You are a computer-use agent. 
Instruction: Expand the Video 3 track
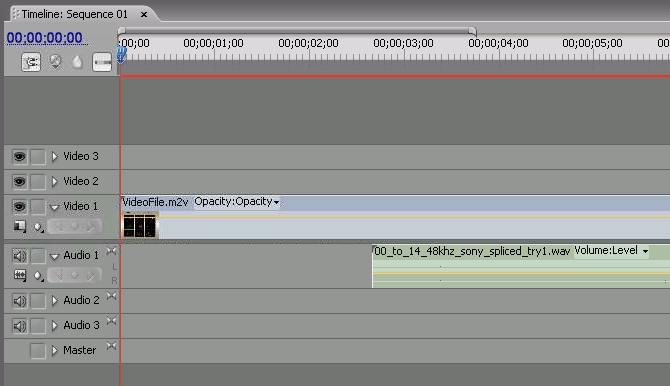(54, 156)
